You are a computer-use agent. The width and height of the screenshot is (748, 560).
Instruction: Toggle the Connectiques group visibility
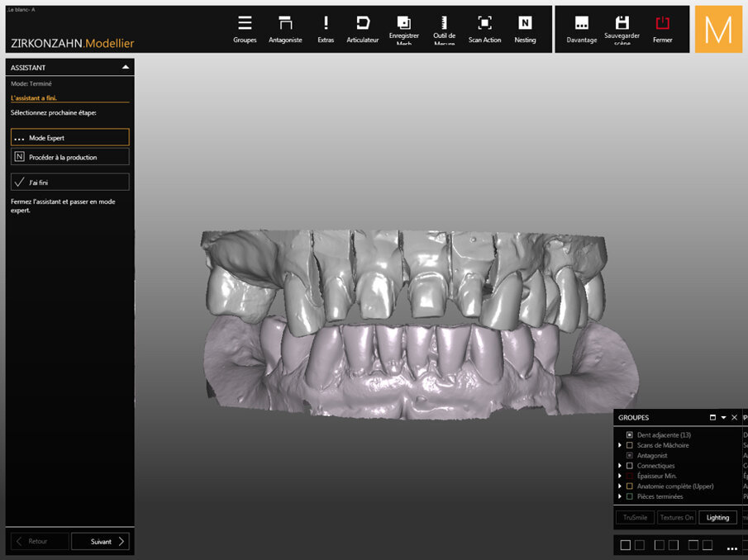click(x=630, y=465)
